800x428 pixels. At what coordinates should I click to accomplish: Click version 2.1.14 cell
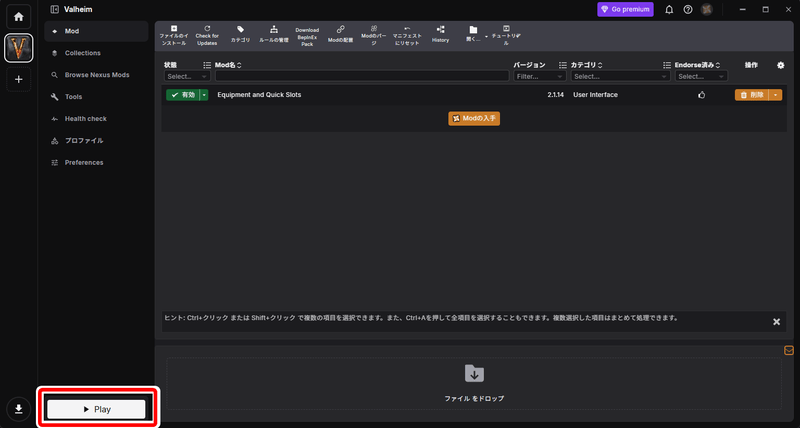[556, 95]
